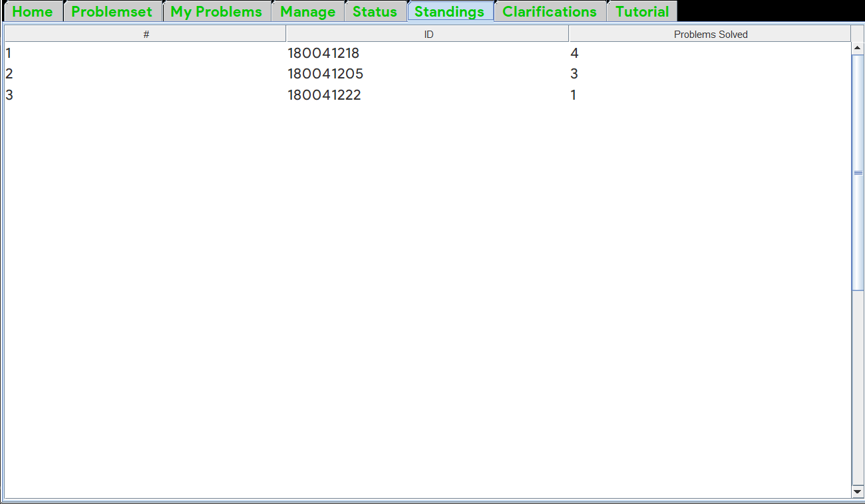This screenshot has width=865, height=504.
Task: Click rank 2 cell in # column
Action: pos(146,74)
